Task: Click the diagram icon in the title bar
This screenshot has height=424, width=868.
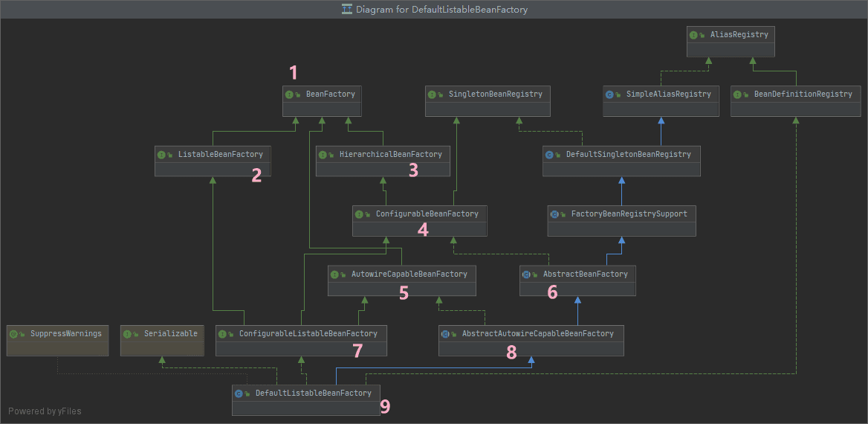Action: point(347,9)
